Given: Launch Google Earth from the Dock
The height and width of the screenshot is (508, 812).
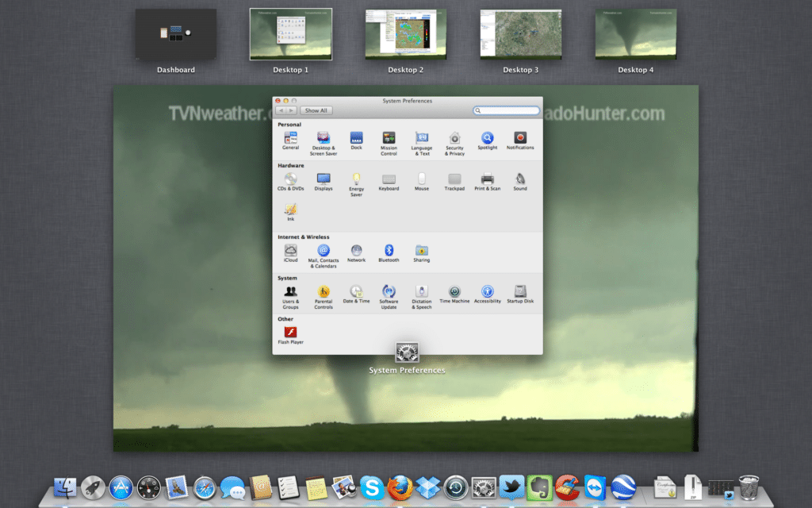Looking at the screenshot, I should 622,488.
